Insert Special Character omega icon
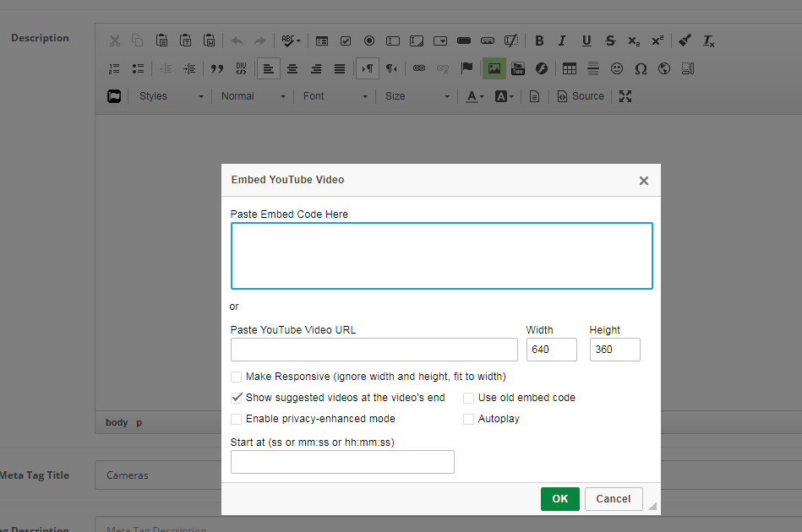Screen dimensions: 802x532 (x=641, y=68)
